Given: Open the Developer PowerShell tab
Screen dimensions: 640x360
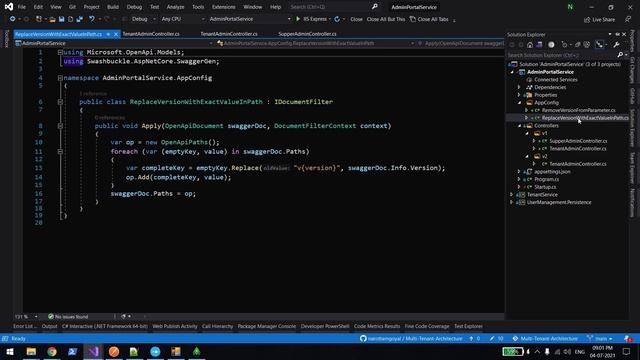Looking at the screenshot, I should (325, 327).
